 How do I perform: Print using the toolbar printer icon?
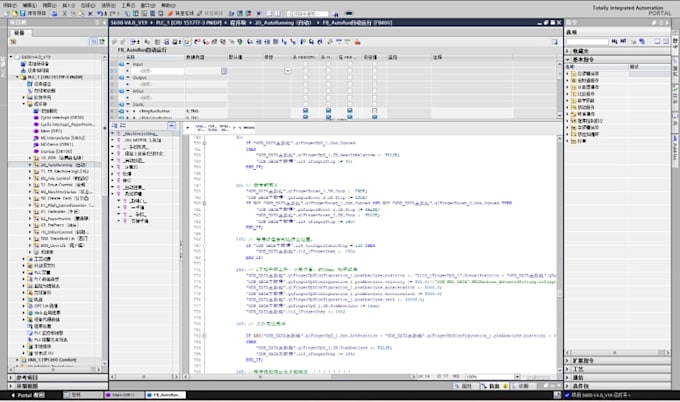click(x=54, y=13)
